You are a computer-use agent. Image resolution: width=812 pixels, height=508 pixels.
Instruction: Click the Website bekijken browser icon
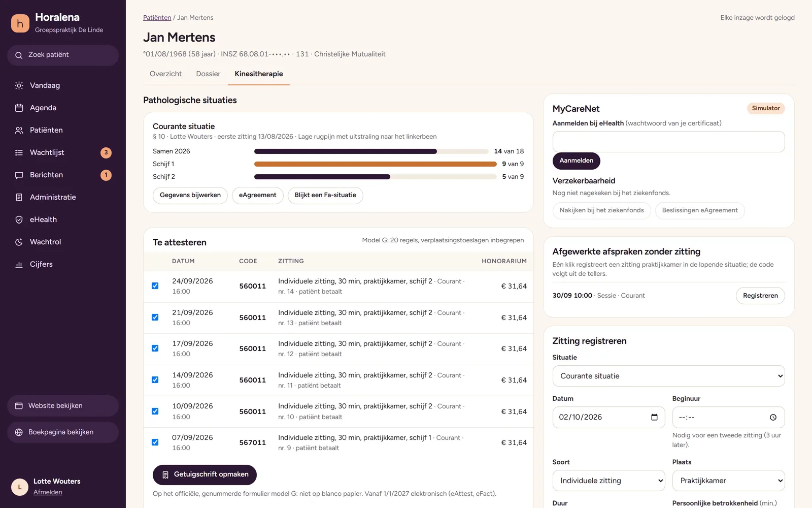(19, 406)
